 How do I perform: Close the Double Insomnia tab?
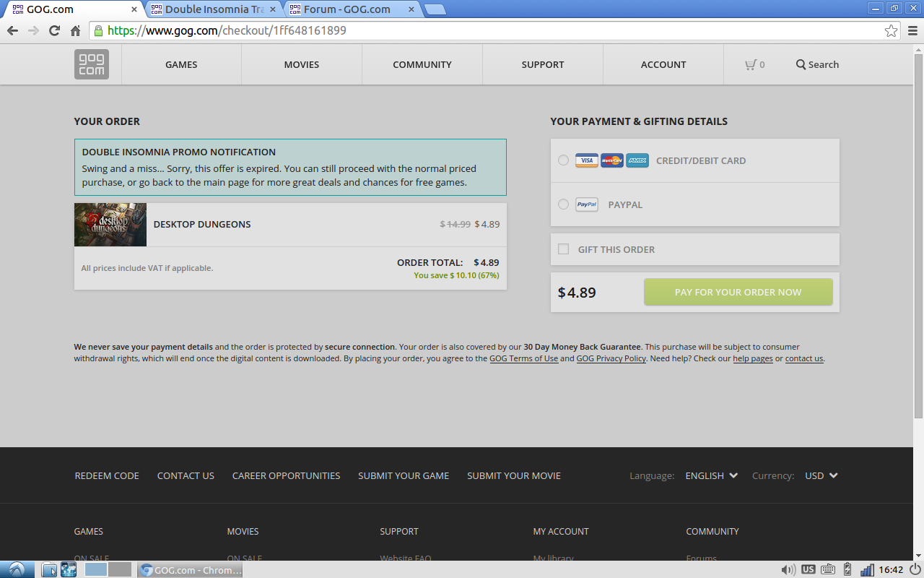(273, 9)
